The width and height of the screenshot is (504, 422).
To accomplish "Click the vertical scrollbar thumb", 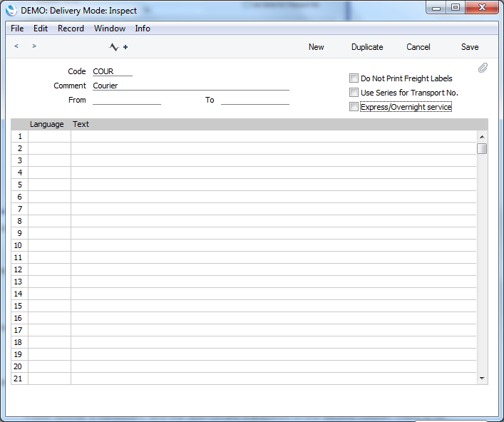I will pos(482,149).
